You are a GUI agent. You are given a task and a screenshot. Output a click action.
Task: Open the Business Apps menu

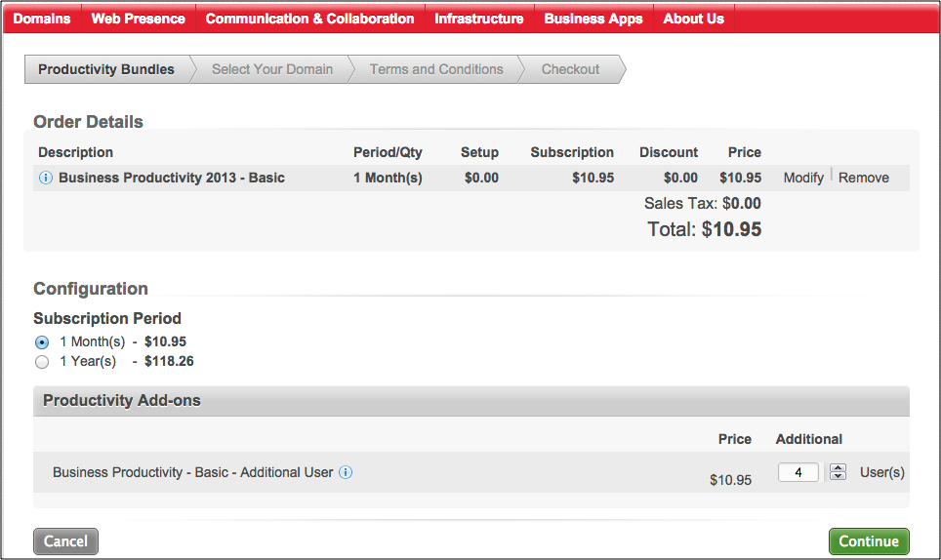point(593,19)
